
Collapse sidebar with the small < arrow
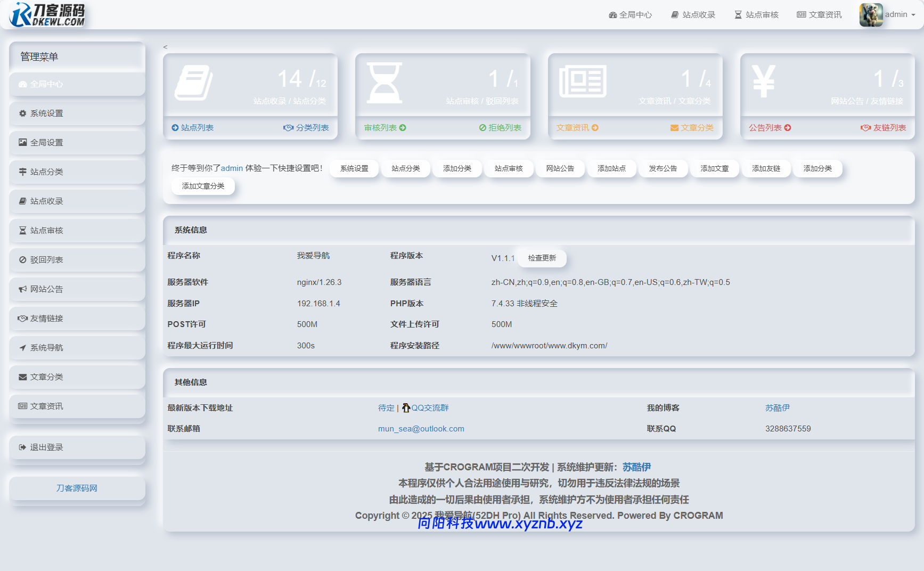click(165, 47)
